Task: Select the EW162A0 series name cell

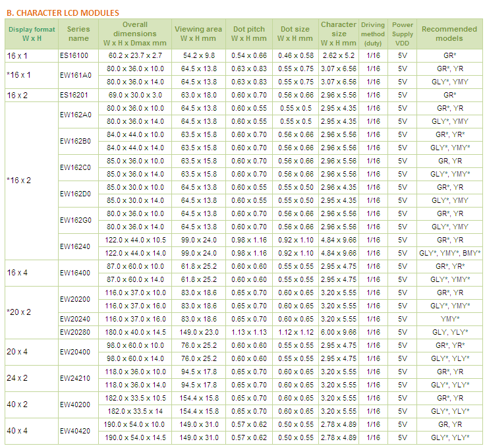Action: pos(78,115)
